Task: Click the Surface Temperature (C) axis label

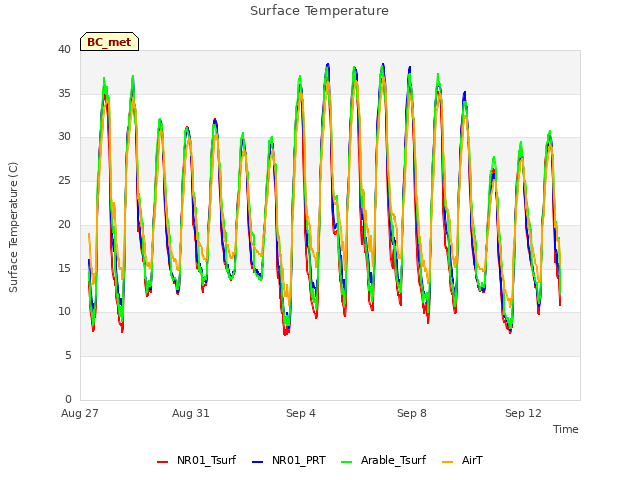Action: click(13, 227)
